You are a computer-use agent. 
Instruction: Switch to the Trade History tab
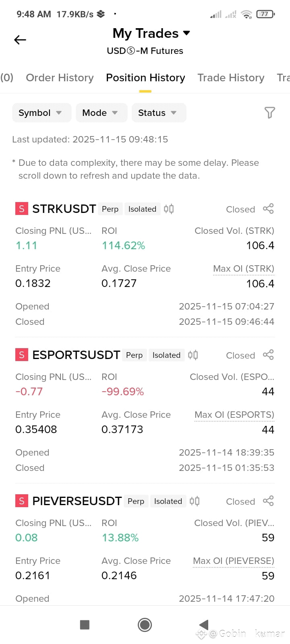coord(231,78)
